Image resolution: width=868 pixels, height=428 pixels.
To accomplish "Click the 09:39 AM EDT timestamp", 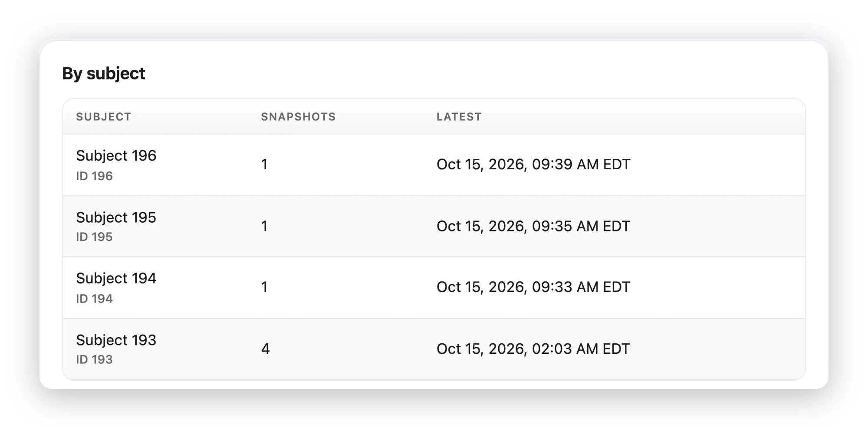I will click(x=533, y=165).
